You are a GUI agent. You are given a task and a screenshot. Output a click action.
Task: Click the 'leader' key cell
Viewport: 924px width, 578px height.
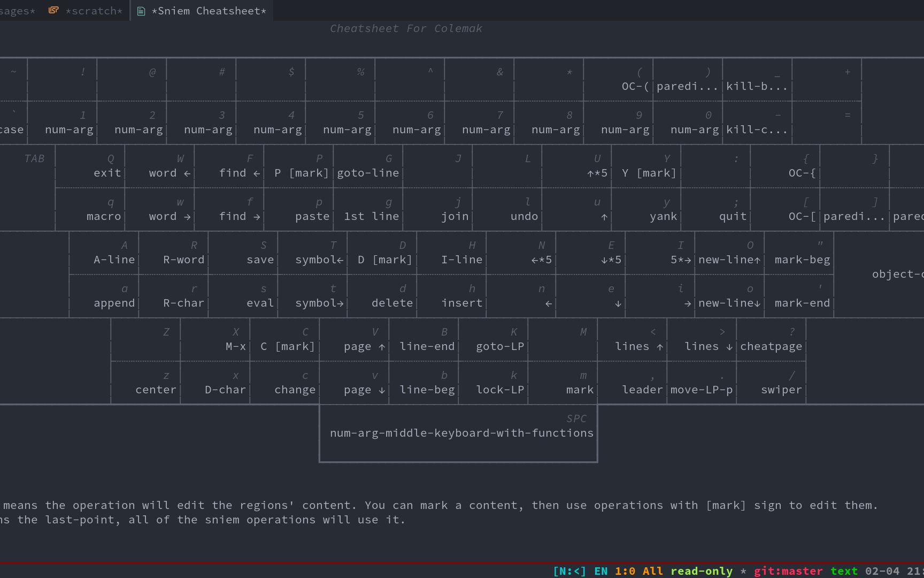click(633, 383)
